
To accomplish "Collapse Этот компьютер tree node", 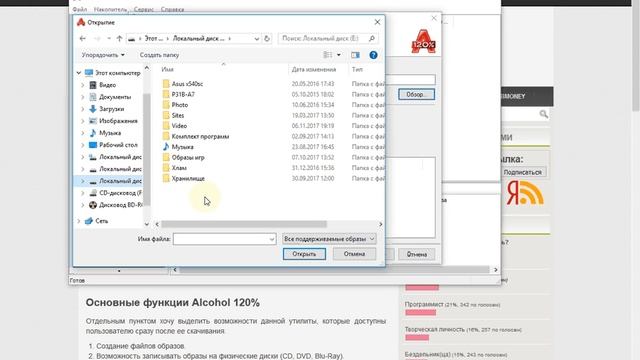I will click(x=79, y=73).
